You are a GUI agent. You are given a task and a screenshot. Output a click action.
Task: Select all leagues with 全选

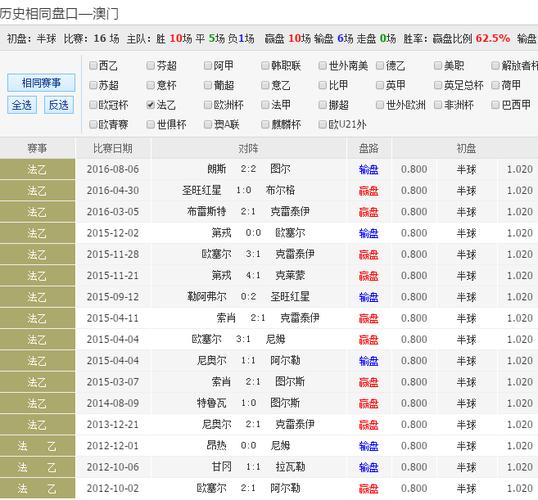point(22,105)
